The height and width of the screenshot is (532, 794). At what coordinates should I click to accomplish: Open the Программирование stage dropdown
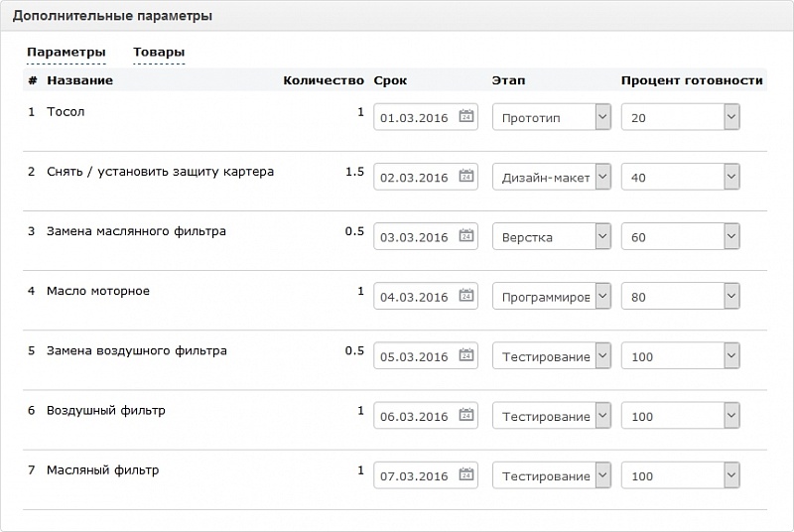pos(602,296)
